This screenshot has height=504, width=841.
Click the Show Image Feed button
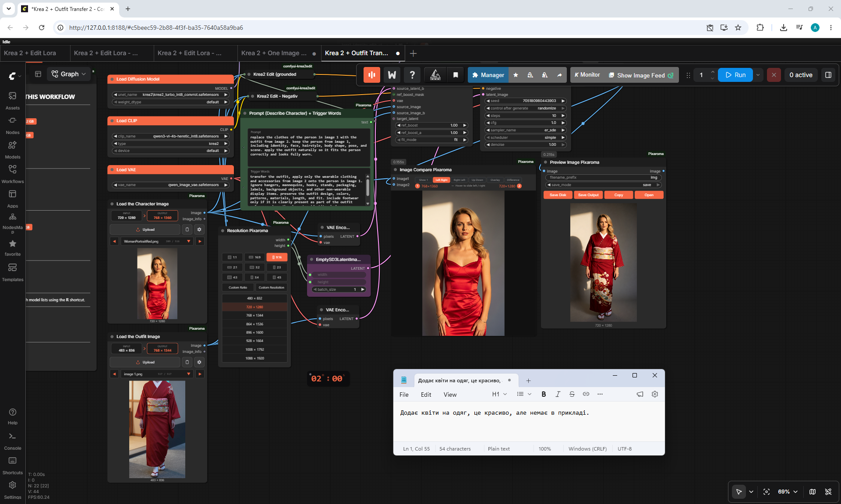tap(641, 75)
